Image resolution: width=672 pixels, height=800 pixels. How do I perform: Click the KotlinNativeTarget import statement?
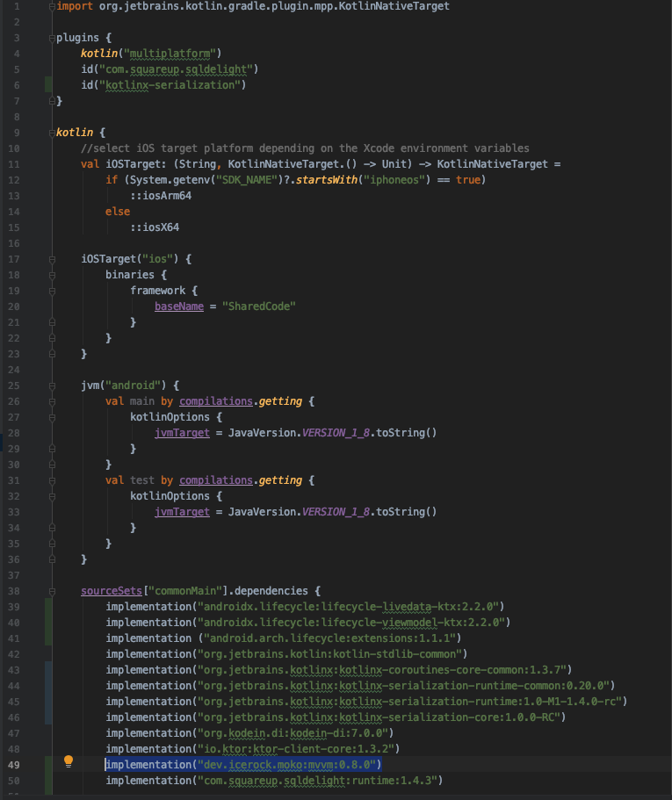[x=253, y=6]
